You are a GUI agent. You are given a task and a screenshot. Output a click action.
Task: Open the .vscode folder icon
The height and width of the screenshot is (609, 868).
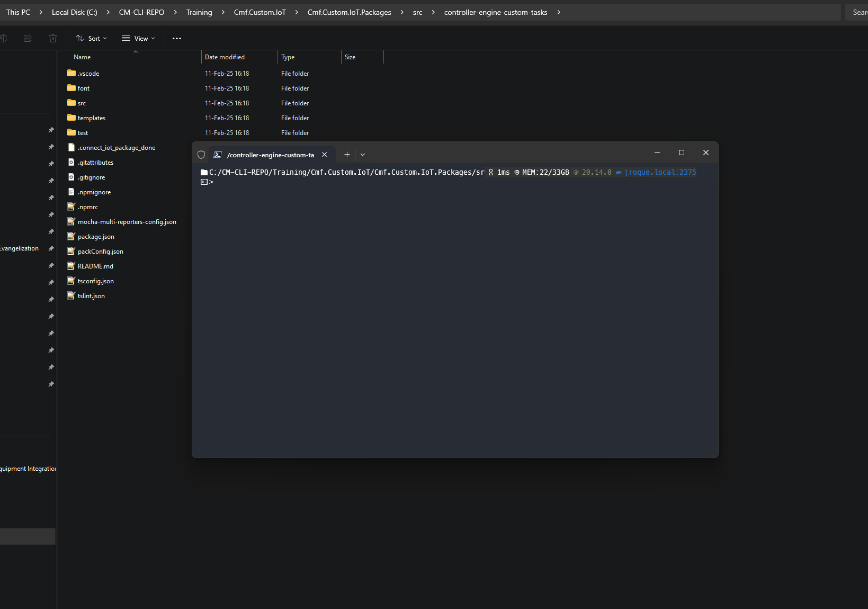(71, 73)
